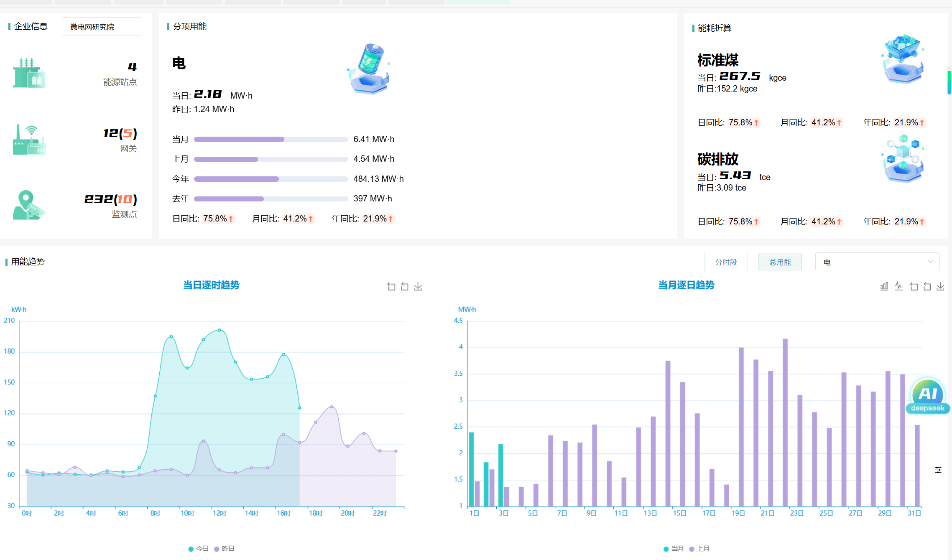Click the 232(10) monitoring points count
The image size is (952, 560).
click(110, 199)
